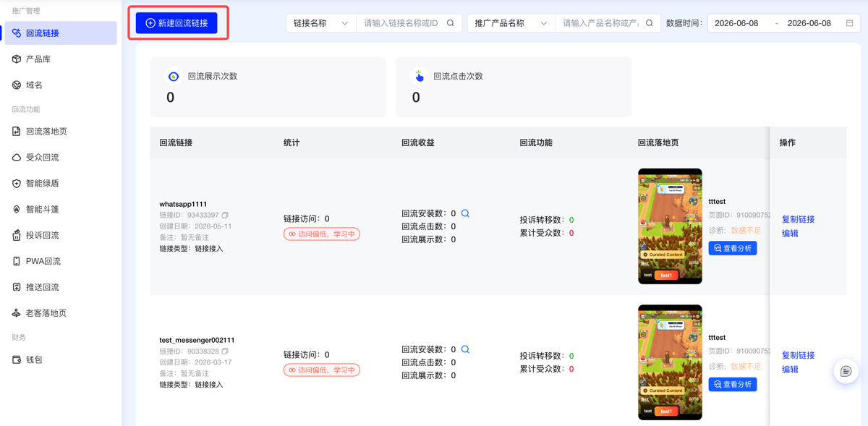Screen dimensions: 868x426
Task: Click landing page thumbnail in test_messenger002111 row
Action: (x=670, y=362)
